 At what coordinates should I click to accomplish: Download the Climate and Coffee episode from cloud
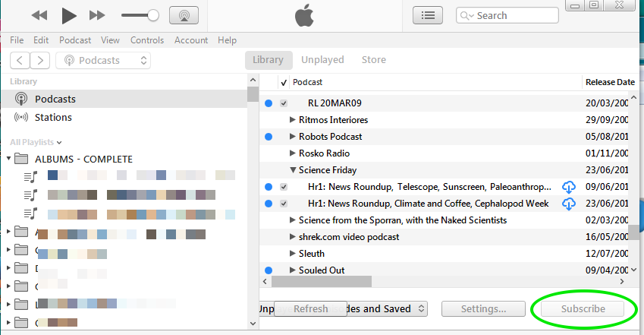pyautogui.click(x=568, y=204)
